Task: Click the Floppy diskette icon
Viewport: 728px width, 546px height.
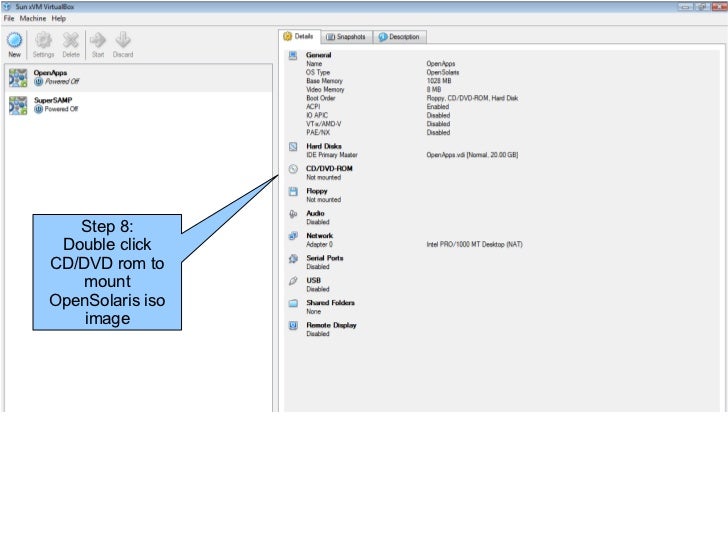Action: coord(293,191)
